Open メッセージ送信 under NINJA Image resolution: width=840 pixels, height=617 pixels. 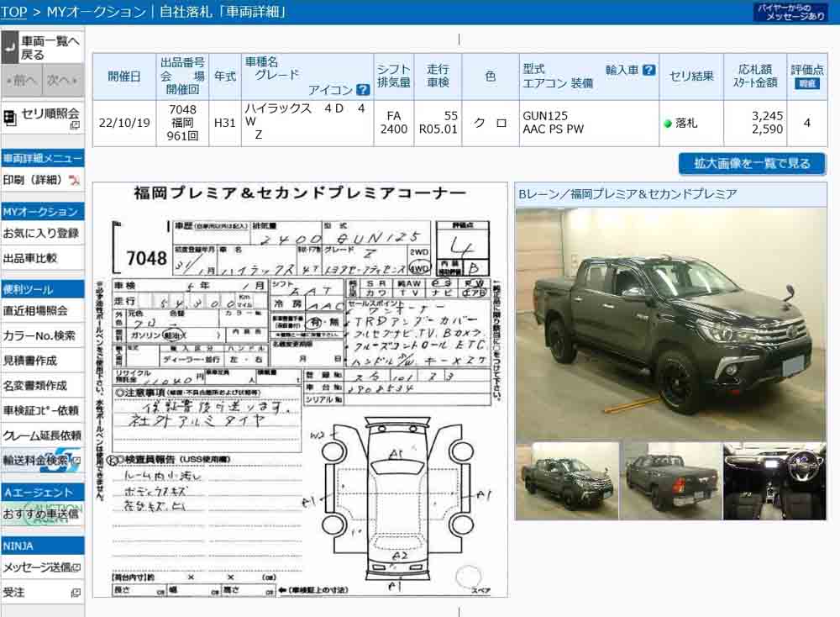coord(42,567)
